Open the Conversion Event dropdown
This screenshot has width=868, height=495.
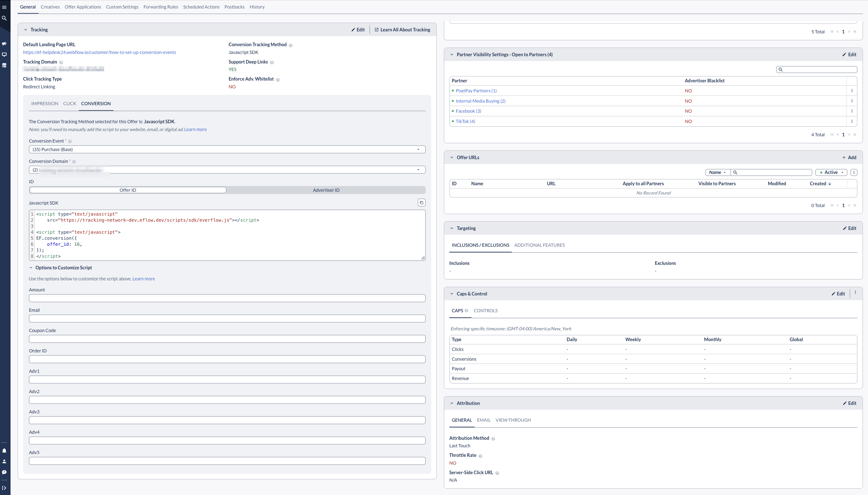coord(227,150)
